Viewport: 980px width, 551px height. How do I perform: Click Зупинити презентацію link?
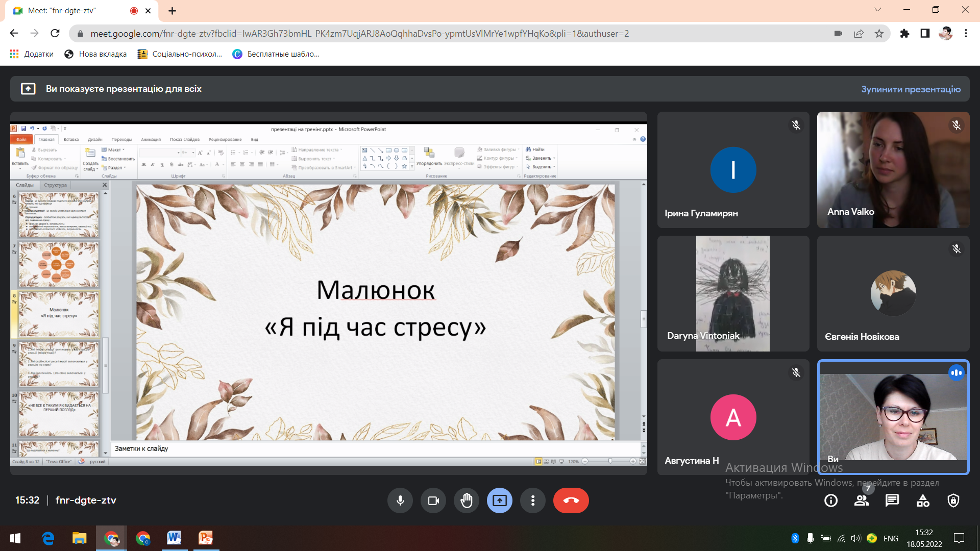[911, 89]
